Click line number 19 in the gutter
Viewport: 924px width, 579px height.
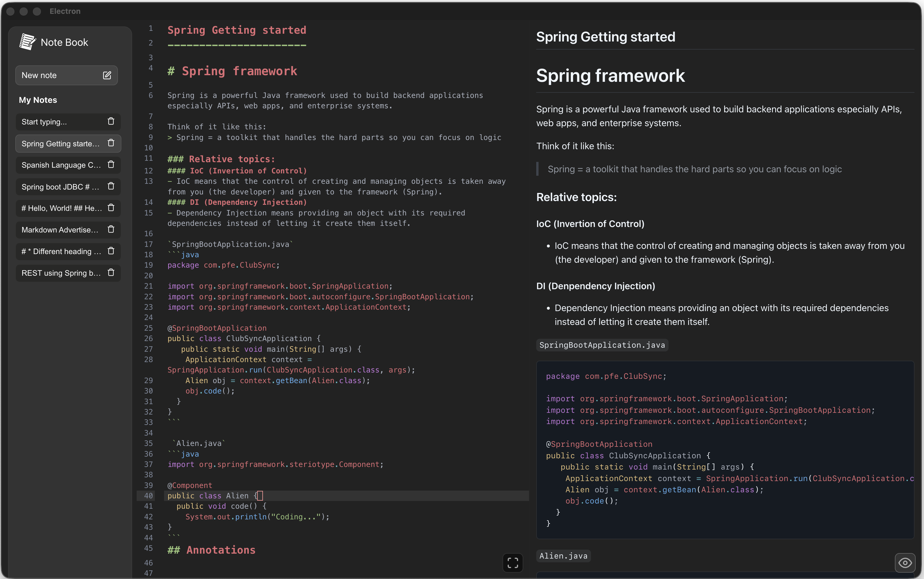click(148, 265)
